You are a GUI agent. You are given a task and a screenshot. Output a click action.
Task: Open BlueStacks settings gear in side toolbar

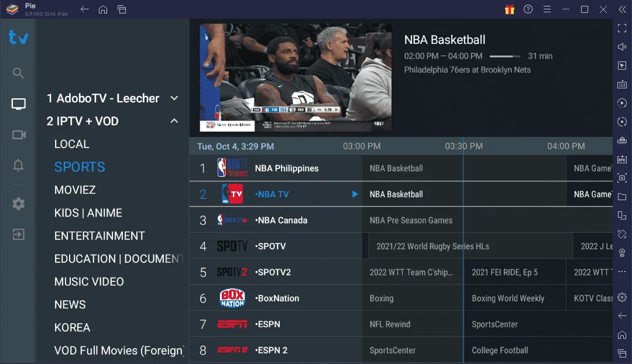tap(622, 297)
